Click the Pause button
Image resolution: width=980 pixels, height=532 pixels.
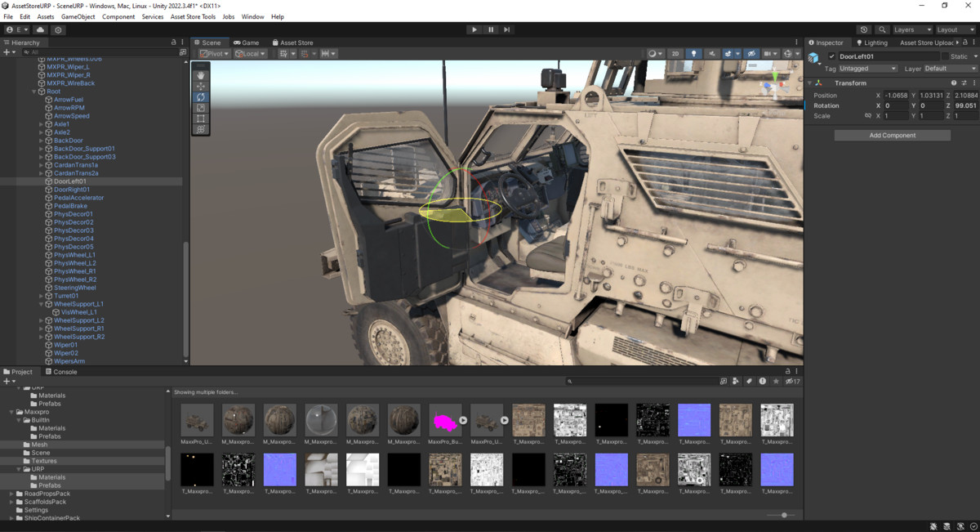pos(491,29)
